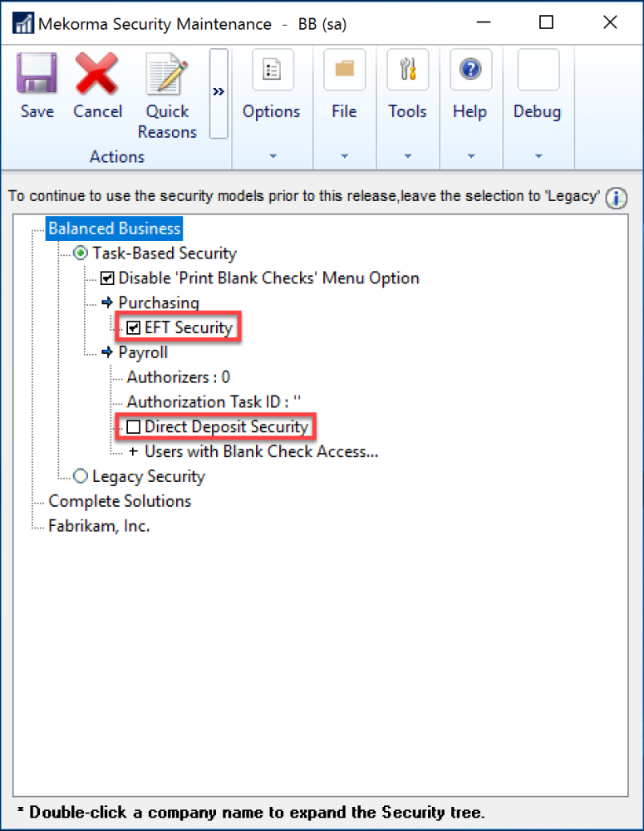
Task: Click the Save floppy disk icon
Action: (x=37, y=72)
